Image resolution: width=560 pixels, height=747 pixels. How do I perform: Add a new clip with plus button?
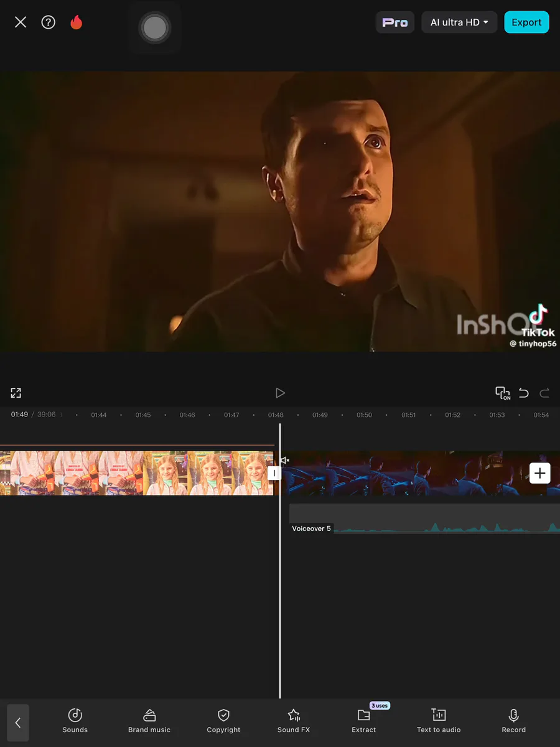coord(539,473)
